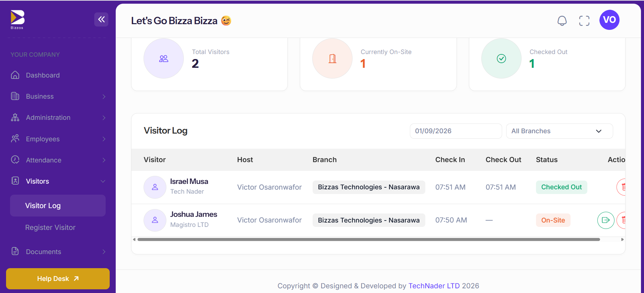Collapse the Visitors menu
This screenshot has width=644, height=293.
click(x=58, y=181)
